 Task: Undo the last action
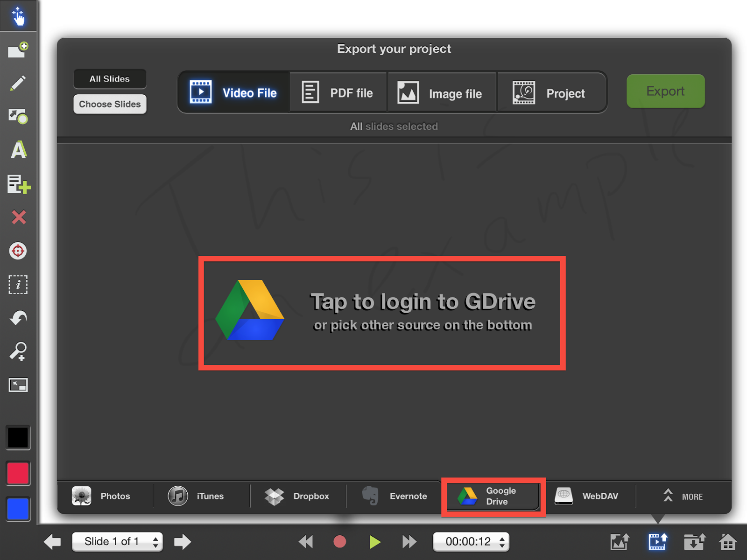[18, 318]
